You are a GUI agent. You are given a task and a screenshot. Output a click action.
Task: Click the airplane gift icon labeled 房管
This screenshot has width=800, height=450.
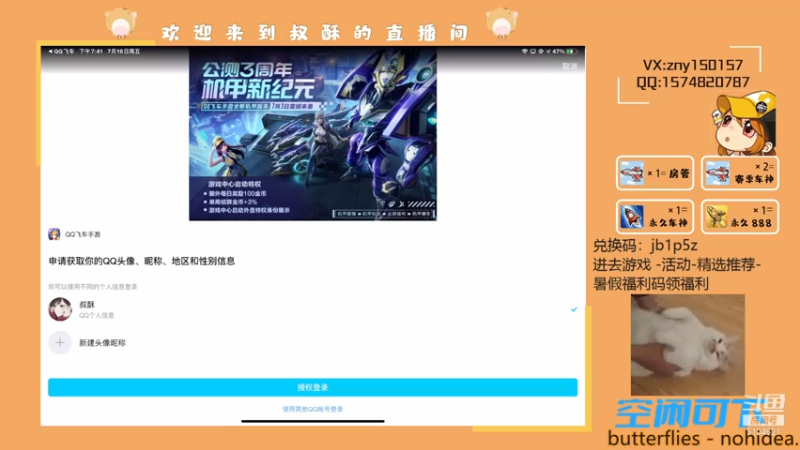pos(632,173)
